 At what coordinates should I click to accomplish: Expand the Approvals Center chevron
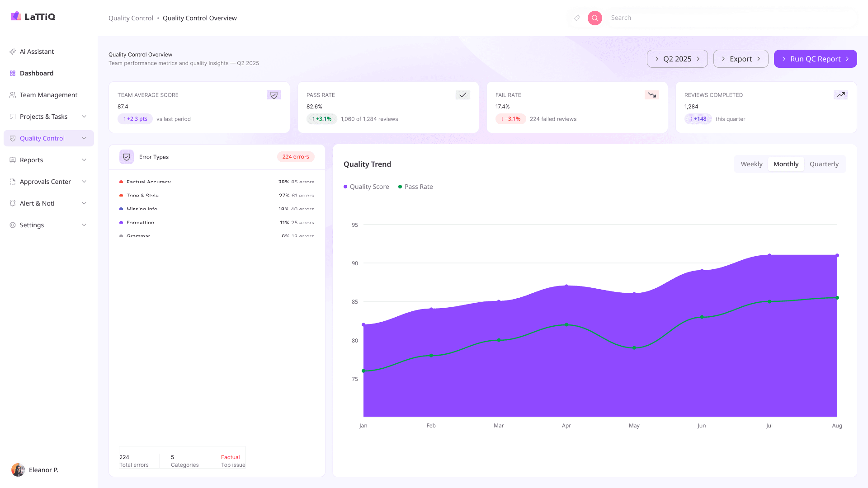point(84,182)
